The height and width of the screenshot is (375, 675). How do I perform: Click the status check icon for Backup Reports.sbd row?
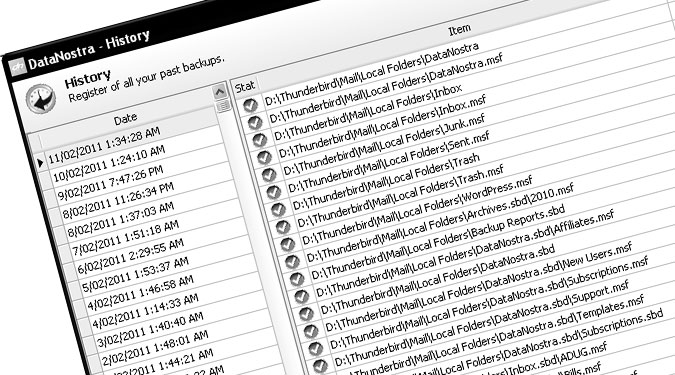tap(297, 279)
